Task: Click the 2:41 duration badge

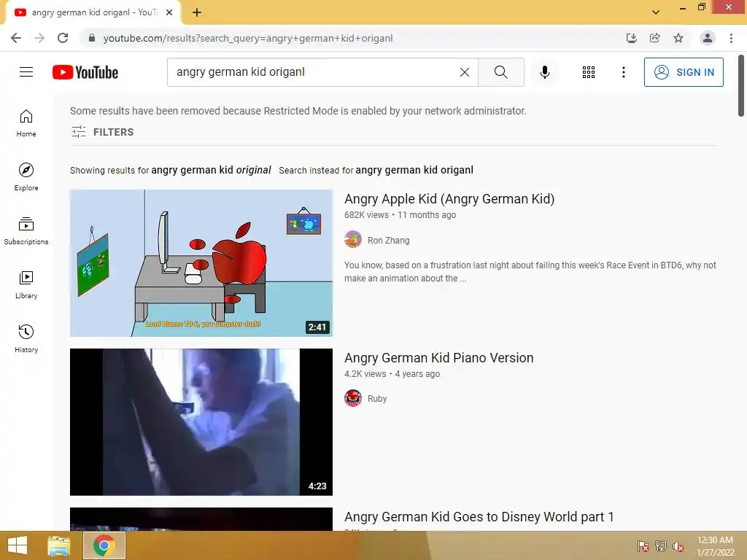Action: tap(317, 327)
